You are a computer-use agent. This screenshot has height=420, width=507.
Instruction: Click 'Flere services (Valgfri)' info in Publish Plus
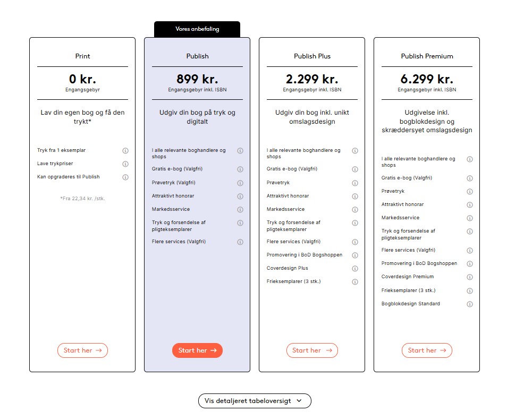355,242
